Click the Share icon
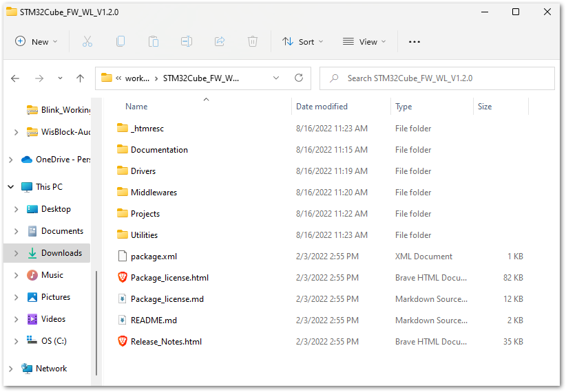 pos(220,42)
